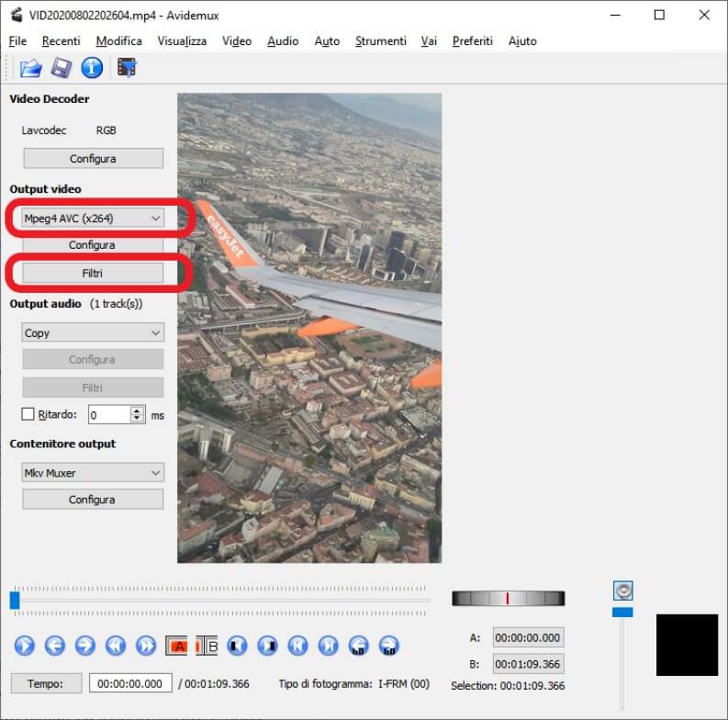Go to next black frame icon
The width and height of the screenshot is (728, 720).
click(267, 646)
